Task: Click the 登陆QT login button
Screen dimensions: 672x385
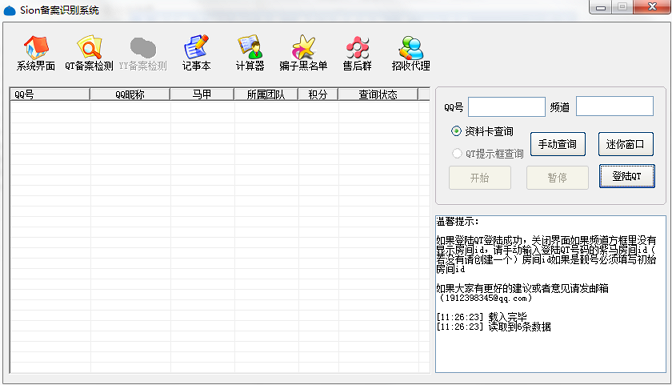Action: tap(627, 176)
